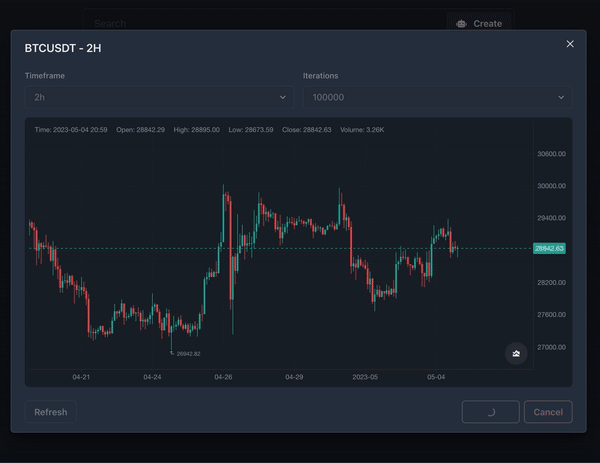Image resolution: width=600 pixels, height=463 pixels.
Task: Click the 28200.00 price axis label
Action: point(551,283)
